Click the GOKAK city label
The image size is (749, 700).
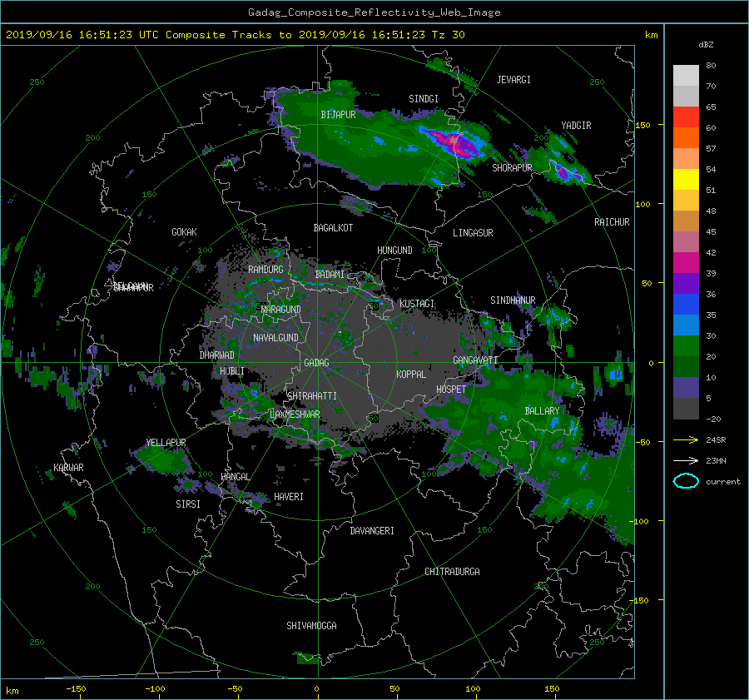coord(184,232)
